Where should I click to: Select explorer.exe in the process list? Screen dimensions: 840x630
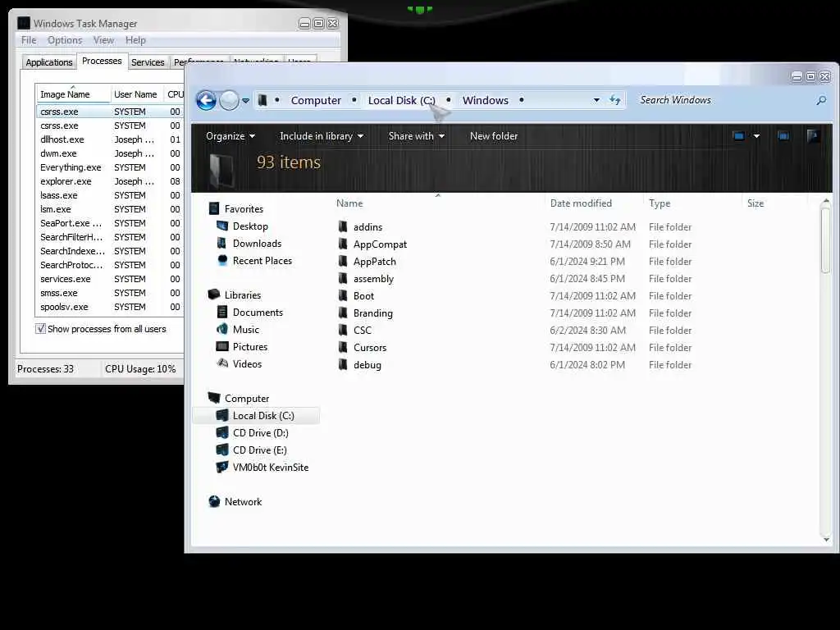(110, 181)
